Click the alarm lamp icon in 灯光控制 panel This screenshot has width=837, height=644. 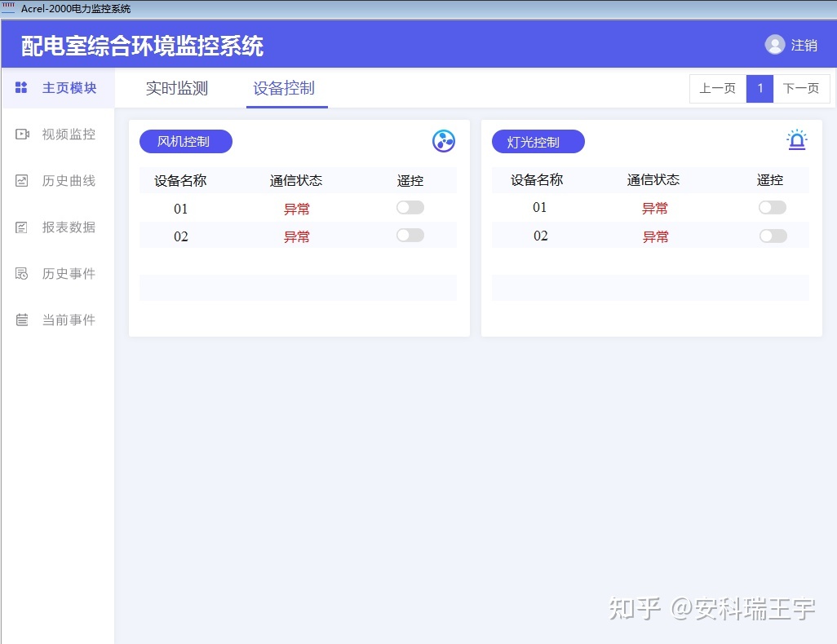[x=796, y=139]
